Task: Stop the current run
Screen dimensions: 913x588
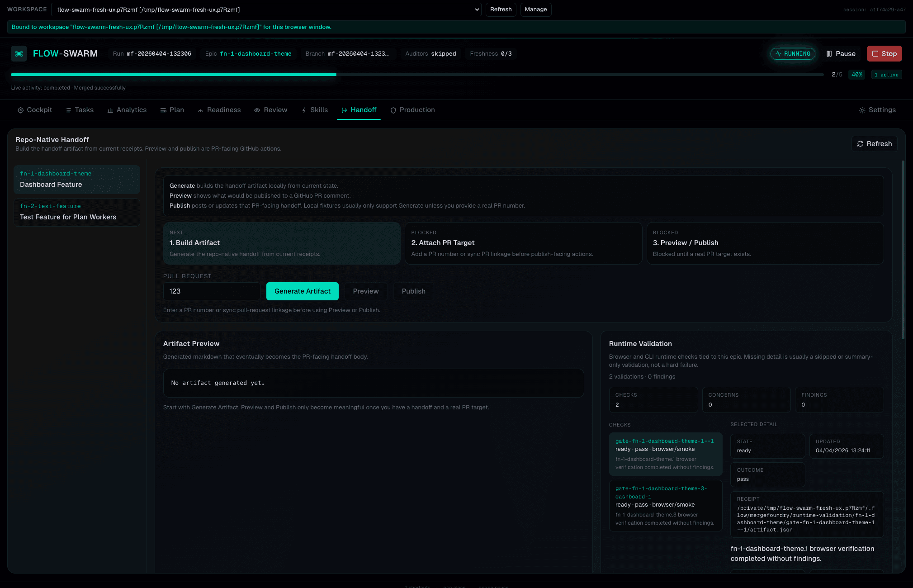Action: pos(884,54)
